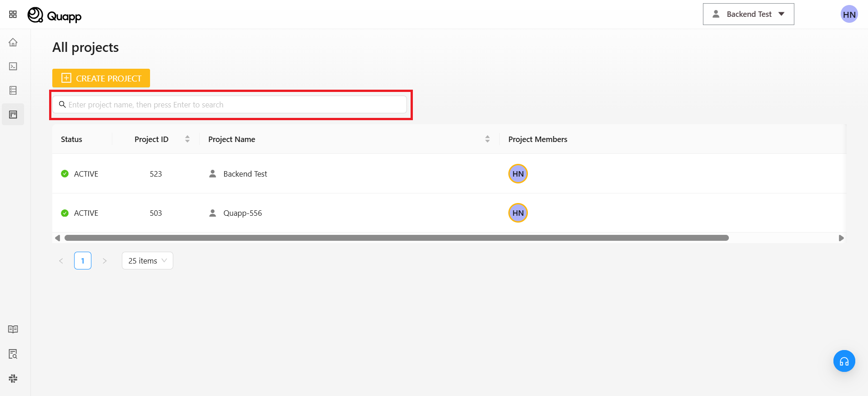
Task: Open the server list sidebar icon
Action: point(13,91)
